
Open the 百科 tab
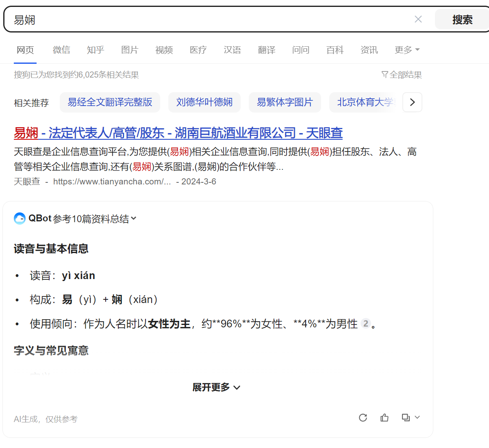tap(335, 50)
